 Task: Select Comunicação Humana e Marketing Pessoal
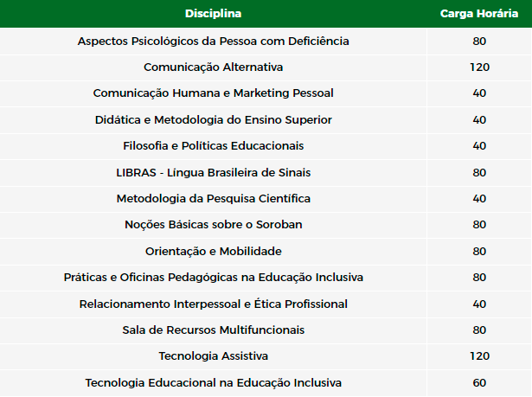(x=213, y=93)
